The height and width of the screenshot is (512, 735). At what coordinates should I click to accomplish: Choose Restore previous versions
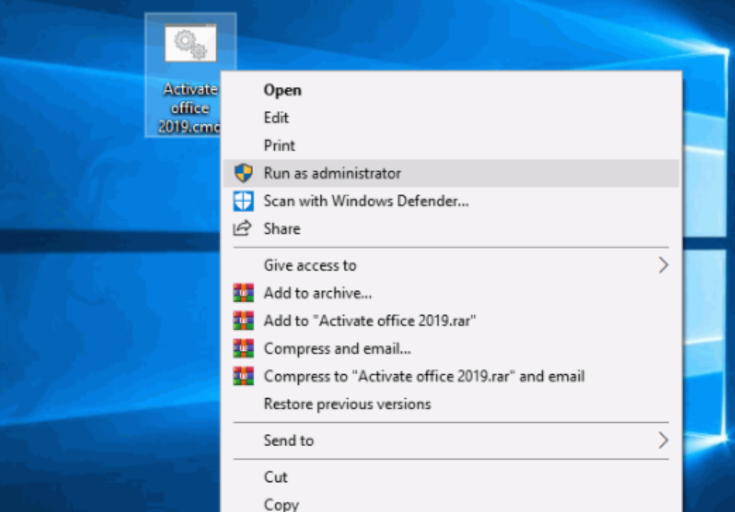pyautogui.click(x=451, y=404)
